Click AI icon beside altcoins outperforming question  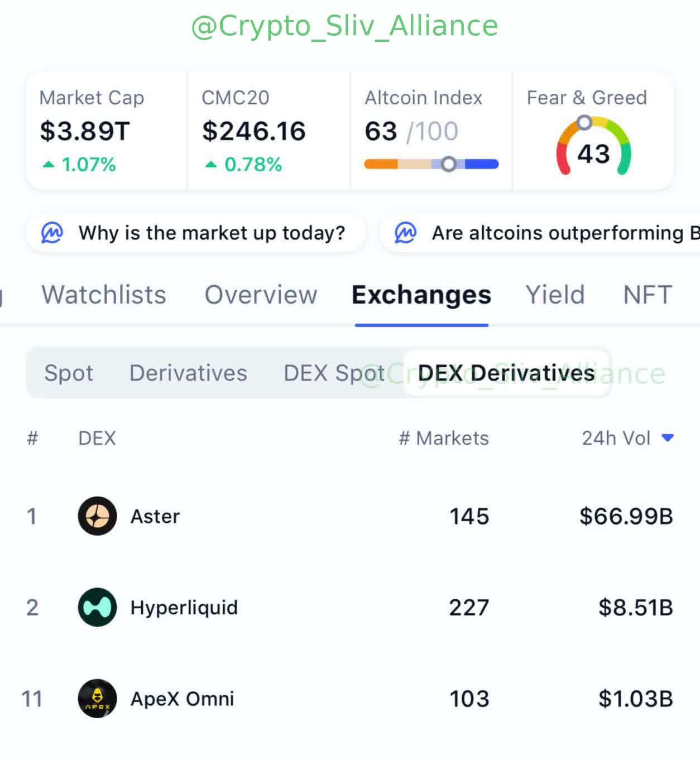click(x=406, y=233)
